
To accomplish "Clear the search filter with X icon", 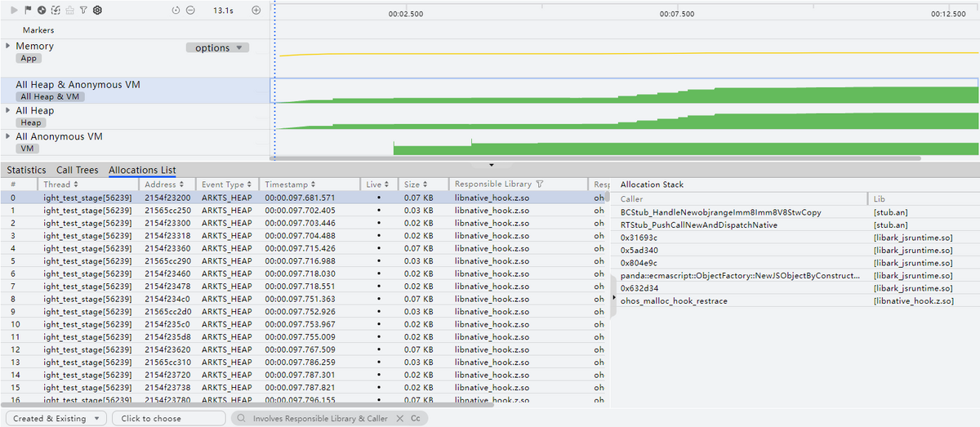I will (x=399, y=418).
